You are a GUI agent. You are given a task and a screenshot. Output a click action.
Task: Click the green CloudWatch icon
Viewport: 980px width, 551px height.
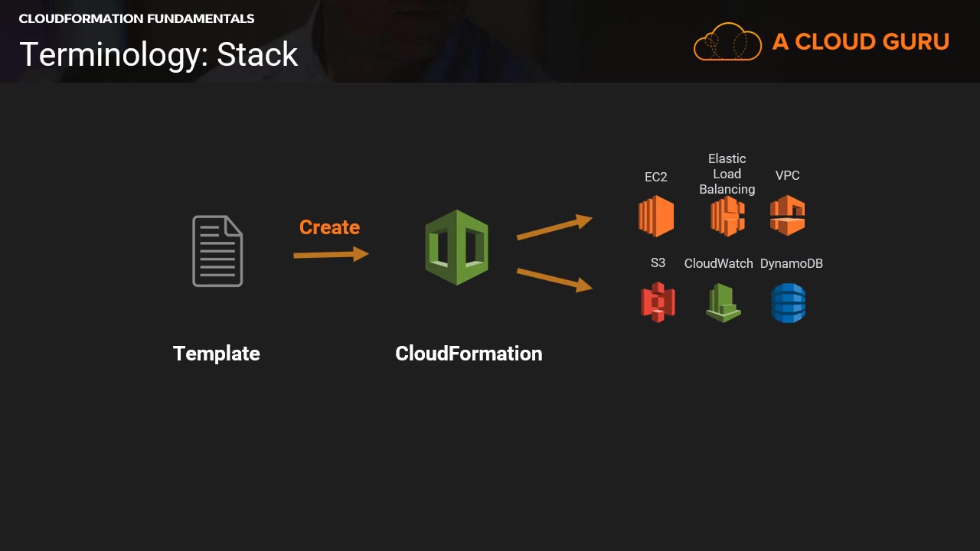[724, 302]
